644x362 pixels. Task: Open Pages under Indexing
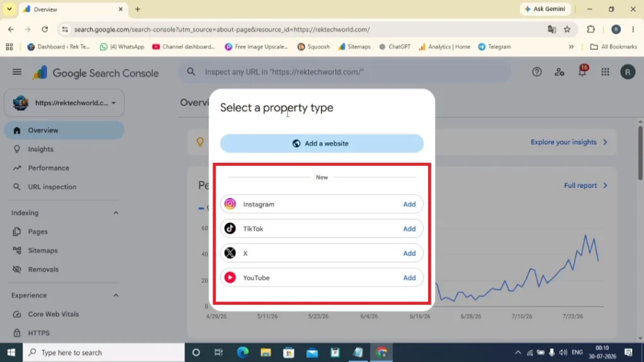[x=64, y=232]
